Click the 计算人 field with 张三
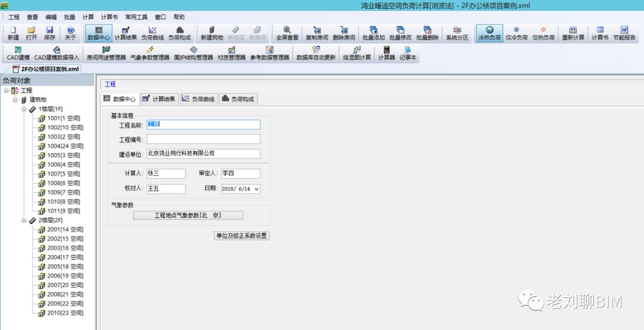Screen dimensions: 644x330 click(166, 173)
